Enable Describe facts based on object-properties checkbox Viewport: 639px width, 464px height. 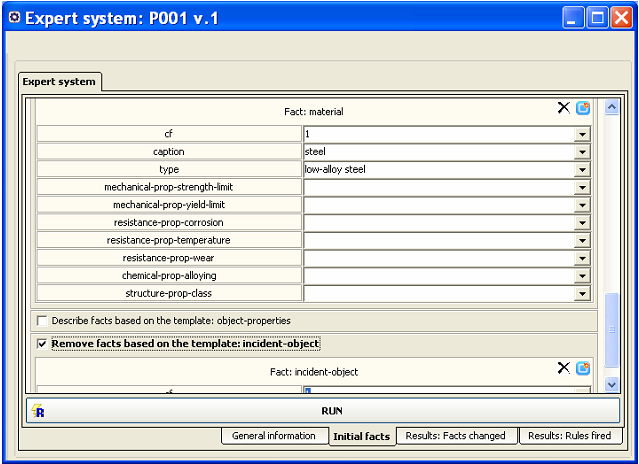[x=42, y=321]
